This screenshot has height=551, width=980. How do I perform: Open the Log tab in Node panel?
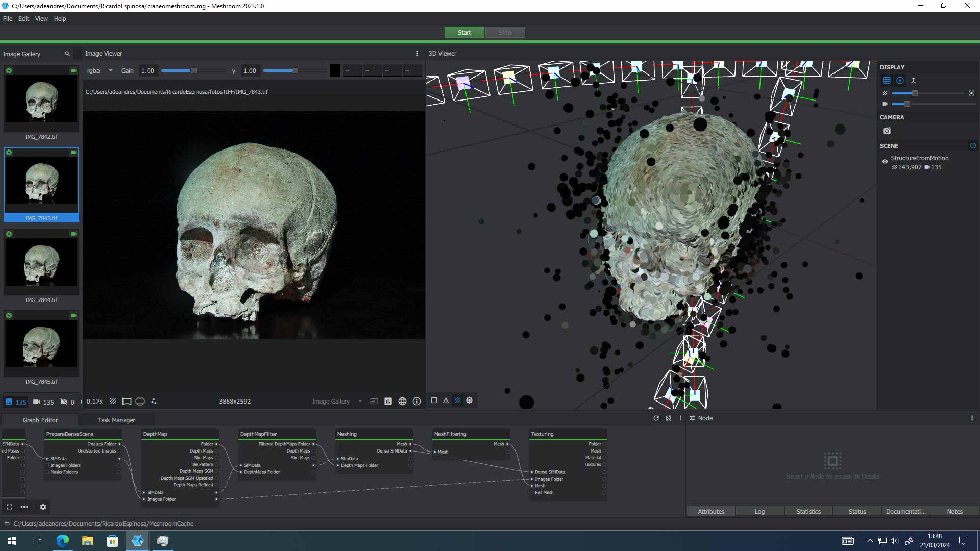pos(759,512)
